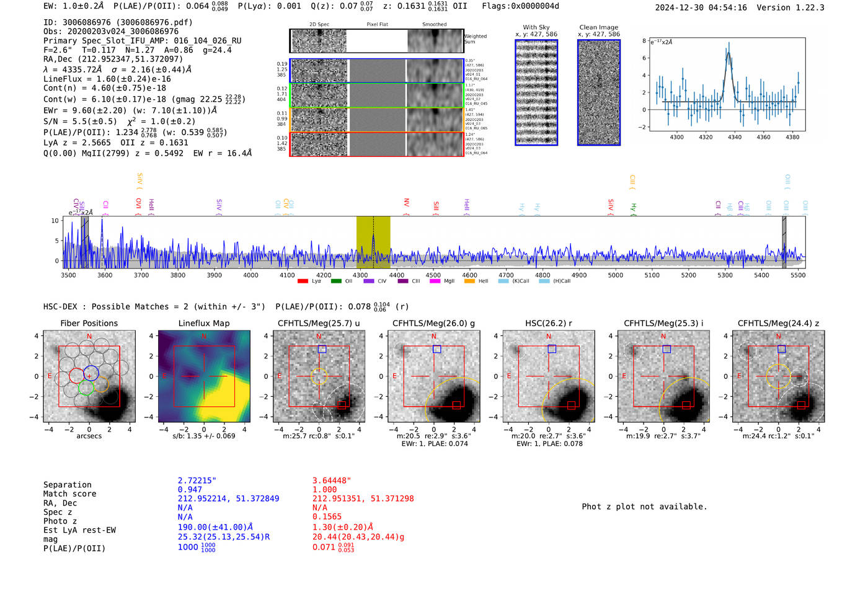Select the blue-bordered 2D spectrum fiber row

(x=376, y=71)
